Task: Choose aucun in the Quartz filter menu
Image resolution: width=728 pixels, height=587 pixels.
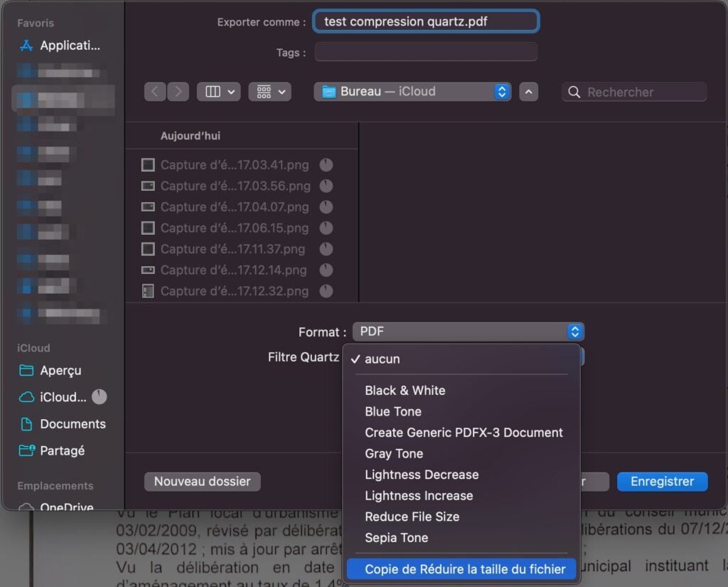Action: point(461,359)
